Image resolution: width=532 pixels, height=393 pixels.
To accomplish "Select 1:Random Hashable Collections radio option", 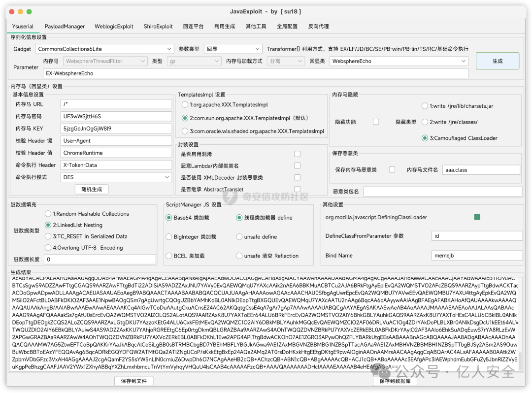I will click(x=48, y=214).
